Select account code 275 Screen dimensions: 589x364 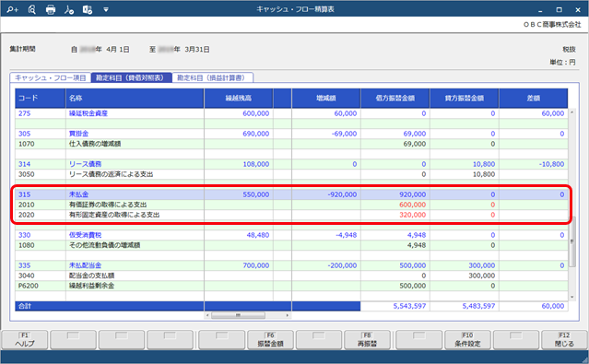coord(24,113)
